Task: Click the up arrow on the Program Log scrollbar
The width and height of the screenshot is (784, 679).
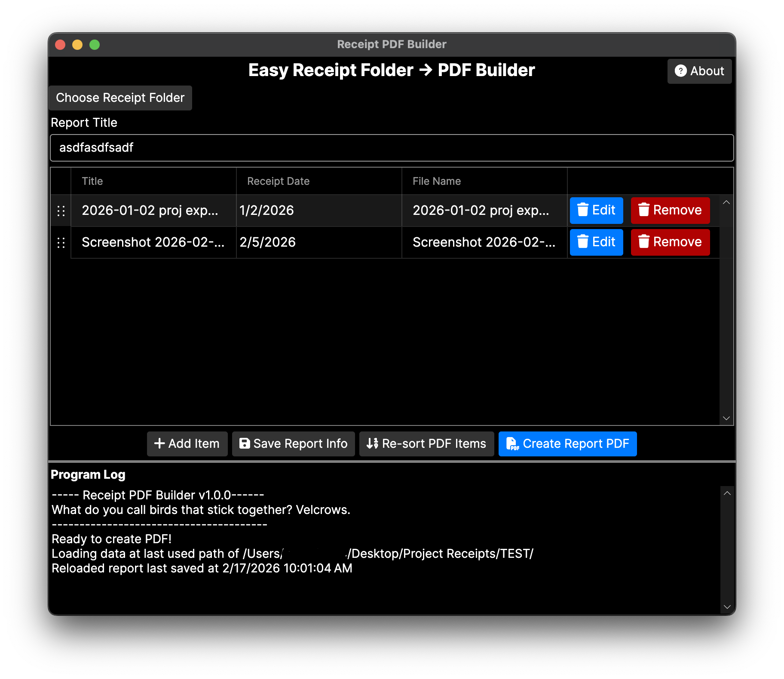Action: pos(727,493)
